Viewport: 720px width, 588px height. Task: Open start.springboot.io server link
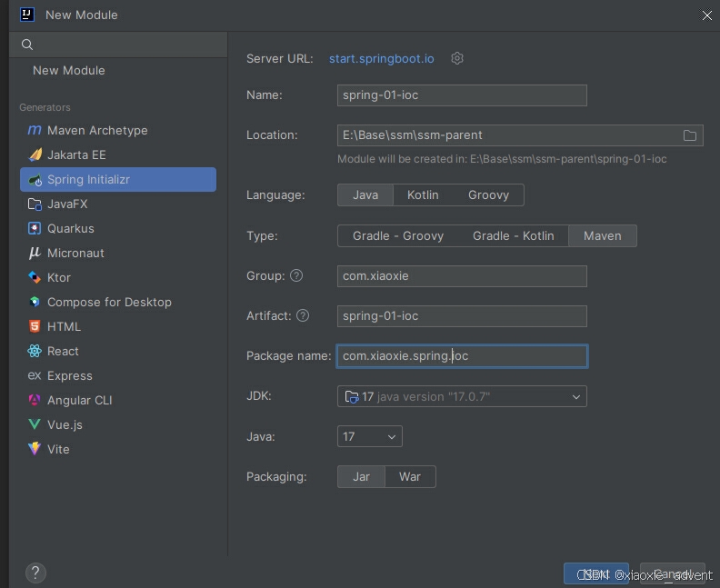pyautogui.click(x=382, y=59)
